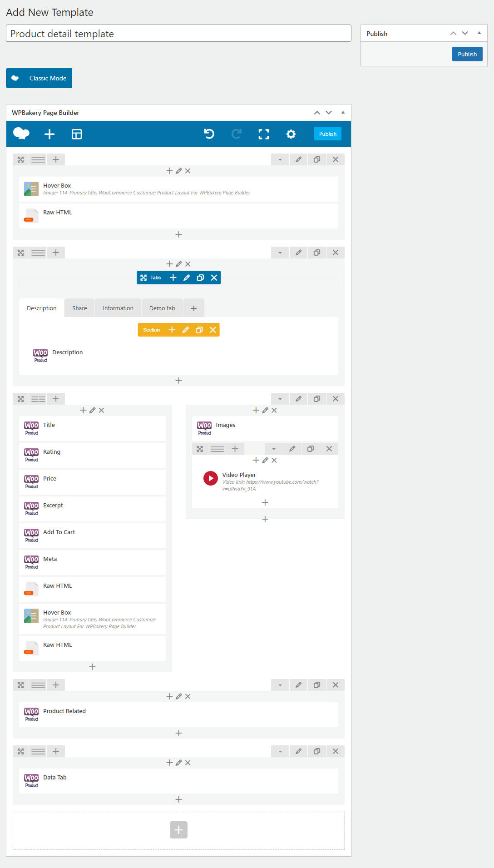Select the Data Tab element

click(x=178, y=781)
